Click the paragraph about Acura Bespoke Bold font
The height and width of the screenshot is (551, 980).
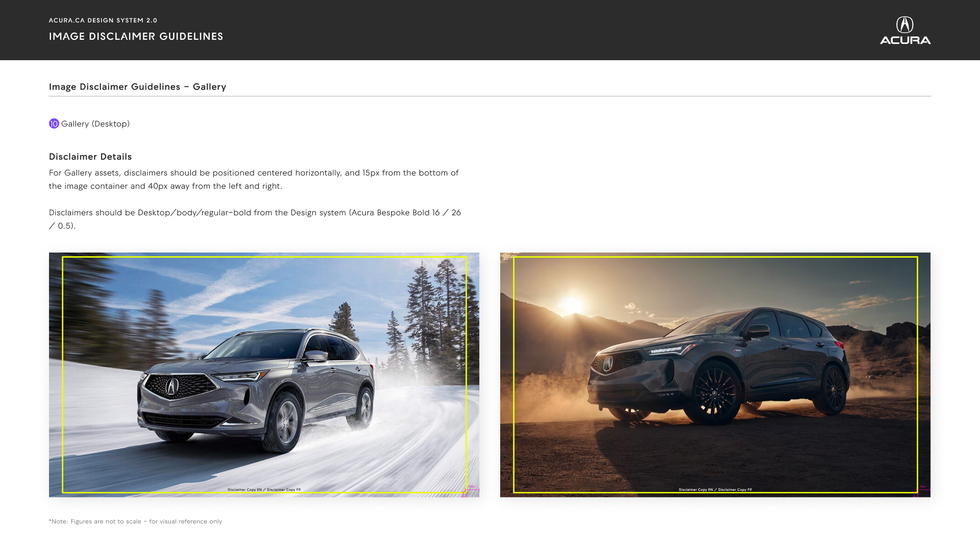tap(255, 219)
